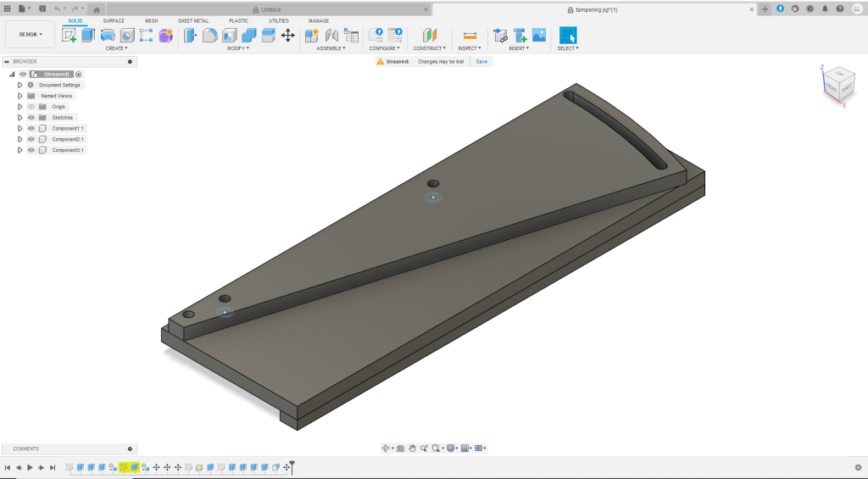Click the Insert Canvas image icon

point(539,36)
